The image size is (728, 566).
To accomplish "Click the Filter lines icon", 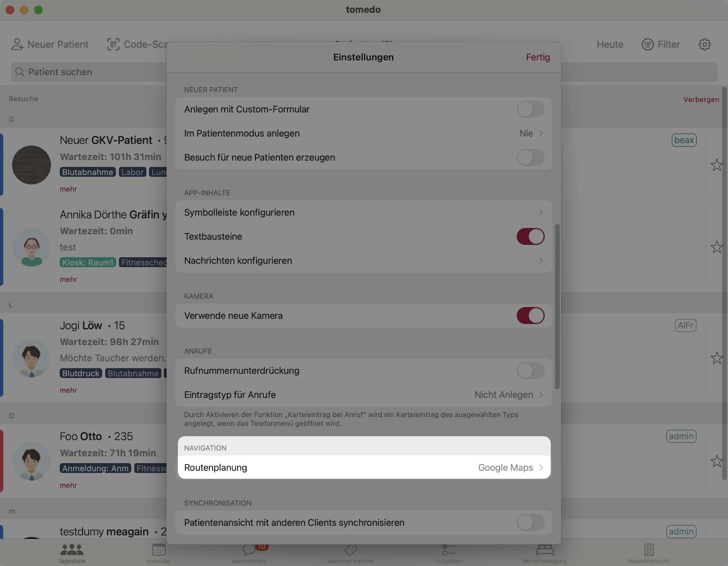I will click(648, 44).
